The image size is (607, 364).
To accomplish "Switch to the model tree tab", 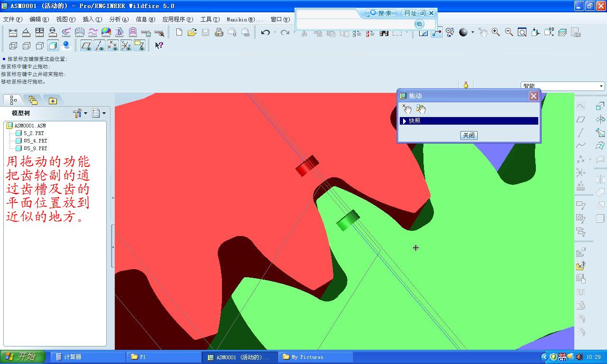I will tap(13, 100).
